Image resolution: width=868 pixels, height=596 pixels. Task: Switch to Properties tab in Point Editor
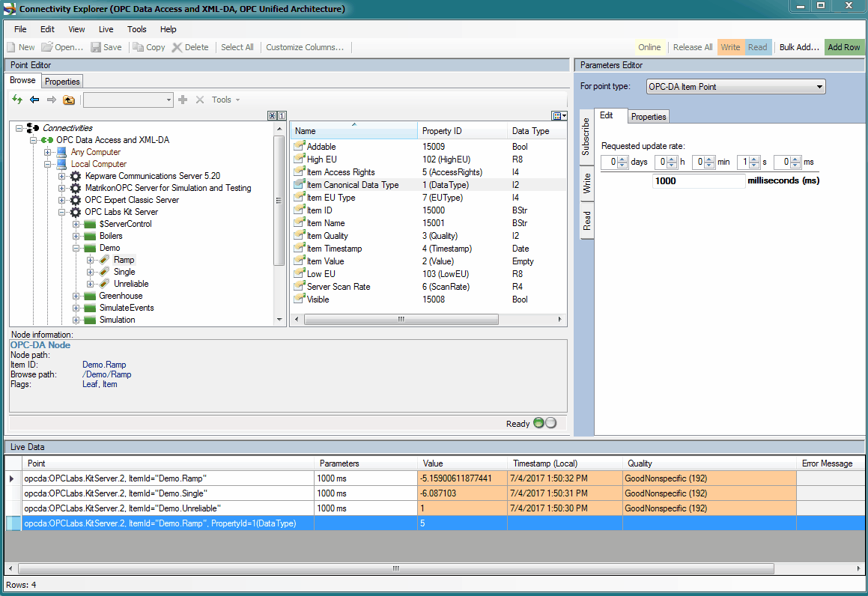click(x=62, y=81)
